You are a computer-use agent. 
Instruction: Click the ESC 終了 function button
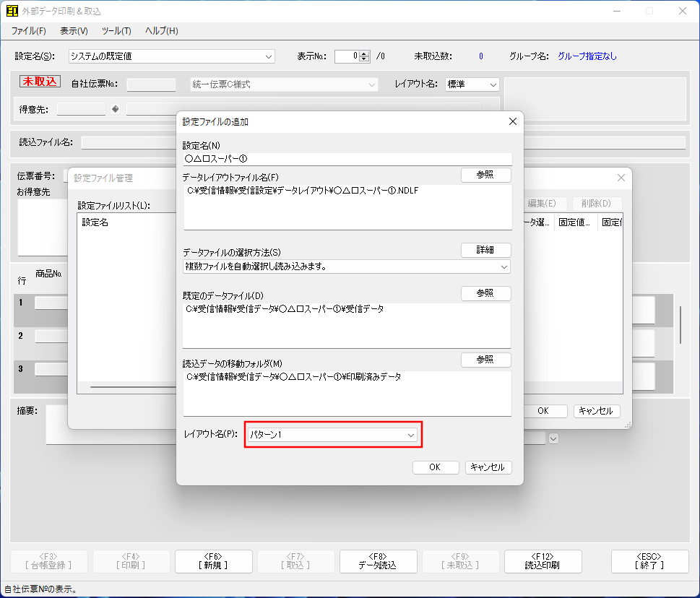(x=649, y=561)
